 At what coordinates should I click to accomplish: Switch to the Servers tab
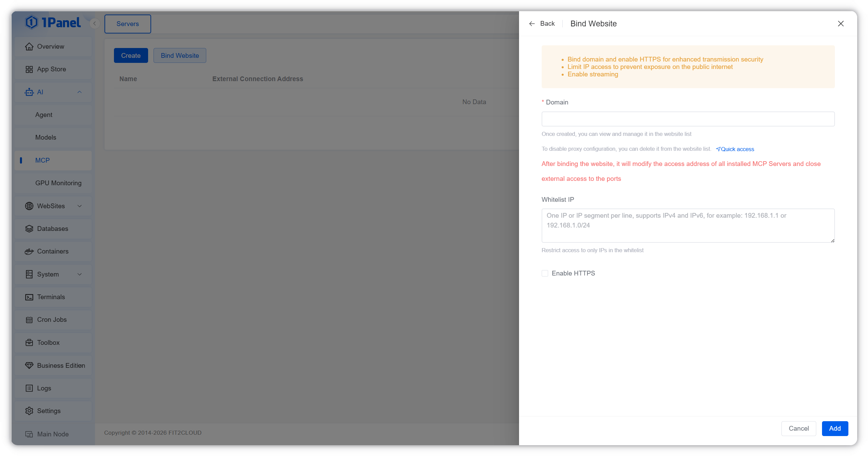[x=128, y=24]
